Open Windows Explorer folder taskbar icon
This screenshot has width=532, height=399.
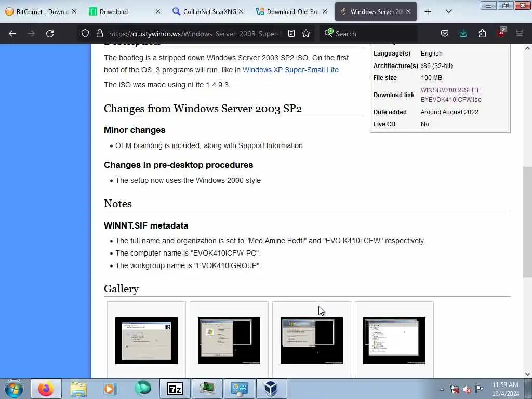click(x=79, y=389)
